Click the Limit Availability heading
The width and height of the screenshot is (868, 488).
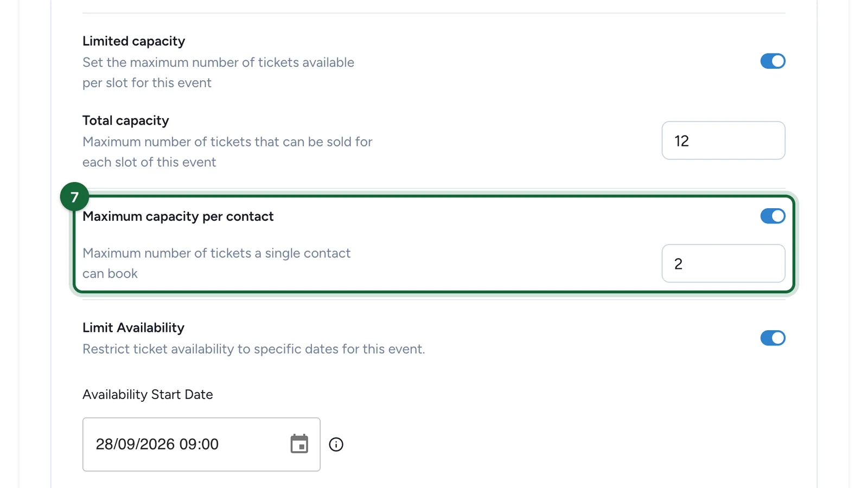133,328
